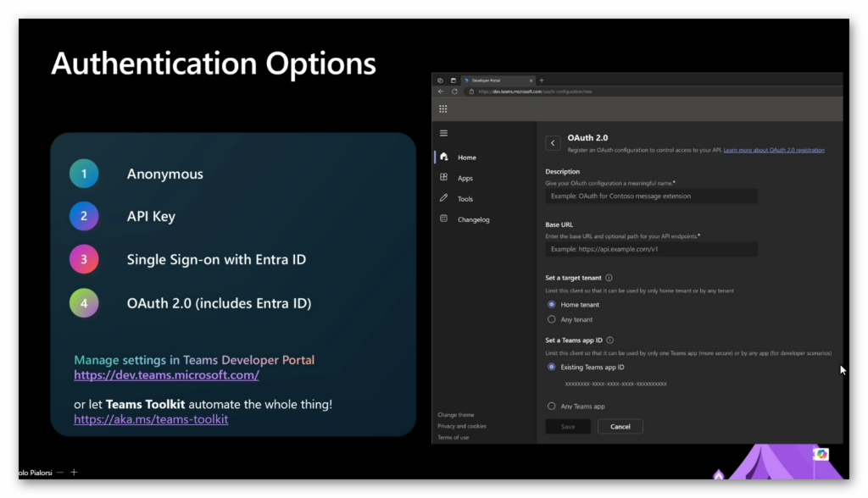Screen dimensions: 868x498
Task: Click the Teams app ID placeholder field
Action: (x=615, y=384)
